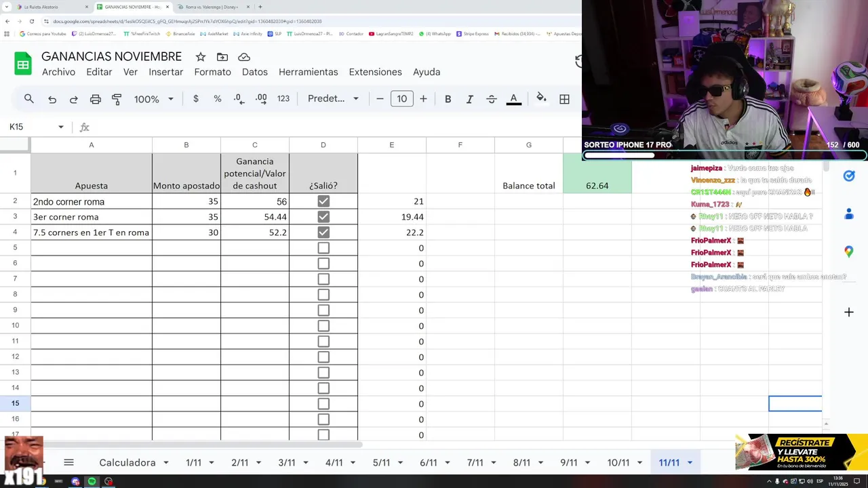Open the 11/11 sheet tab dropdown arrow
This screenshot has width=868, height=488.
[x=690, y=463]
